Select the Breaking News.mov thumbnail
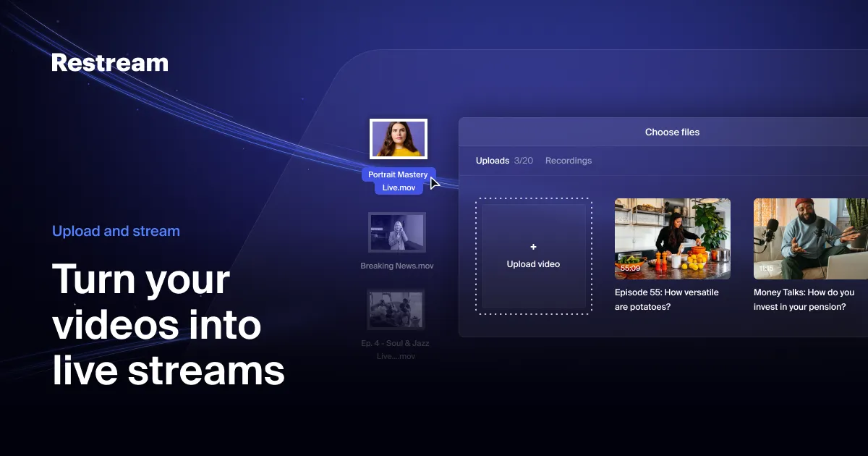This screenshot has width=868, height=456. tap(396, 232)
